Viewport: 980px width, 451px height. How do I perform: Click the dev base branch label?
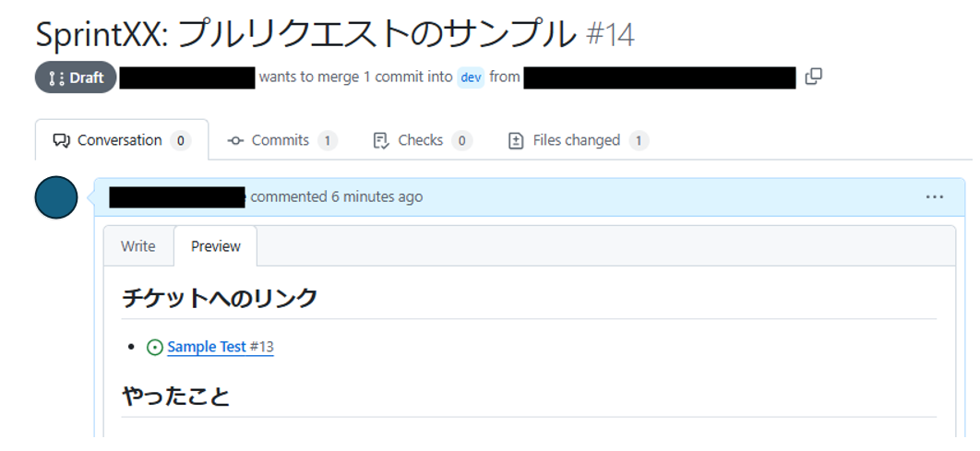(x=471, y=77)
